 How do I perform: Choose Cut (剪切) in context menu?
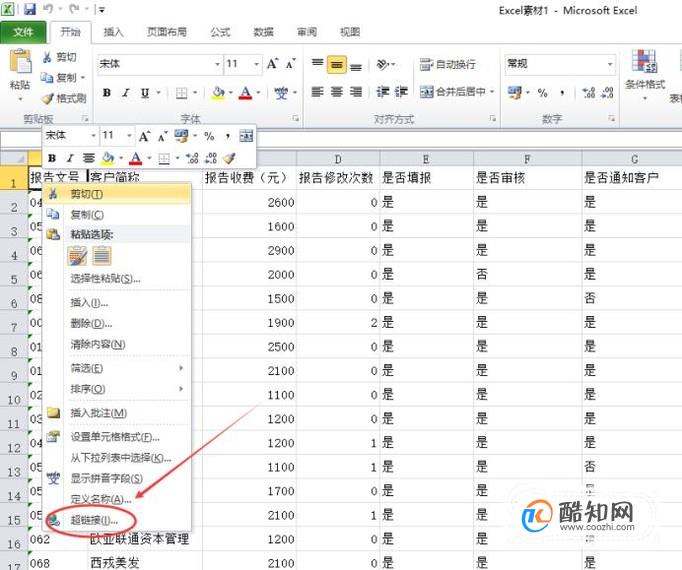click(x=117, y=194)
